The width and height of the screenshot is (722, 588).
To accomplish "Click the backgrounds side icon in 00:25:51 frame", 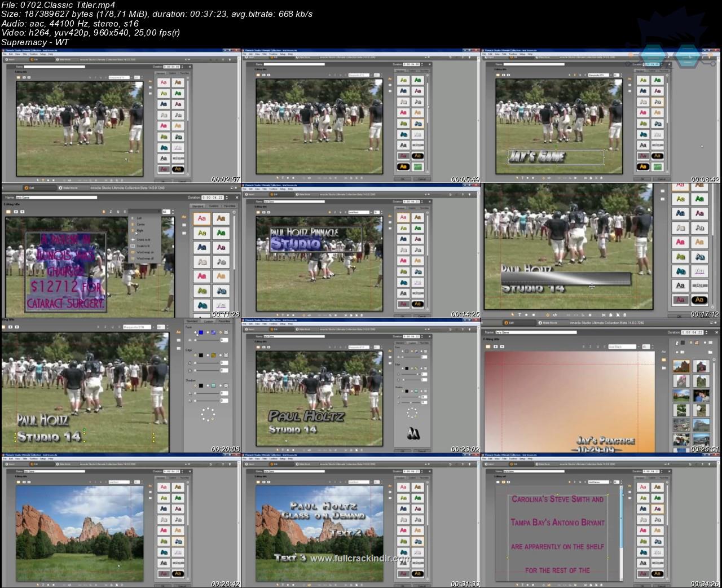I will point(663,359).
